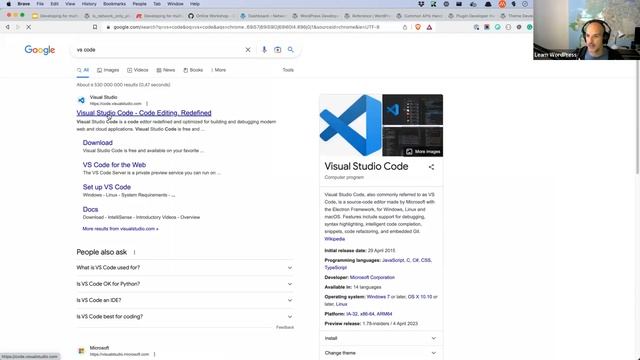Switch to the Images results tab
This screenshot has height=360, width=640.
tap(108, 70)
